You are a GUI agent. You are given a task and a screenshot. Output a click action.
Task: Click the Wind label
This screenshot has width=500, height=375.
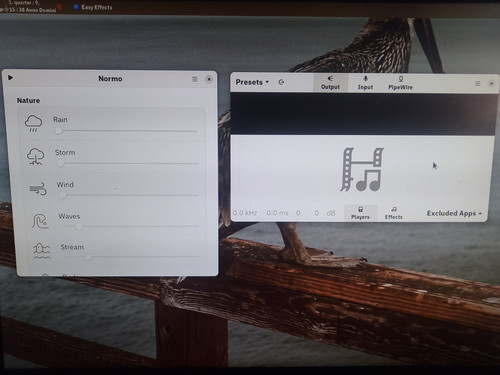click(65, 184)
